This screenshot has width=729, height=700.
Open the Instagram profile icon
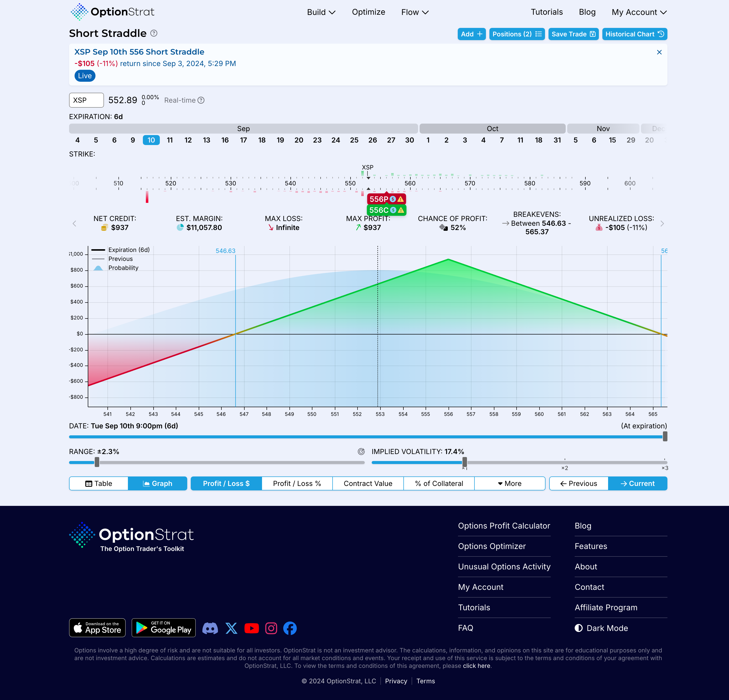[271, 628]
